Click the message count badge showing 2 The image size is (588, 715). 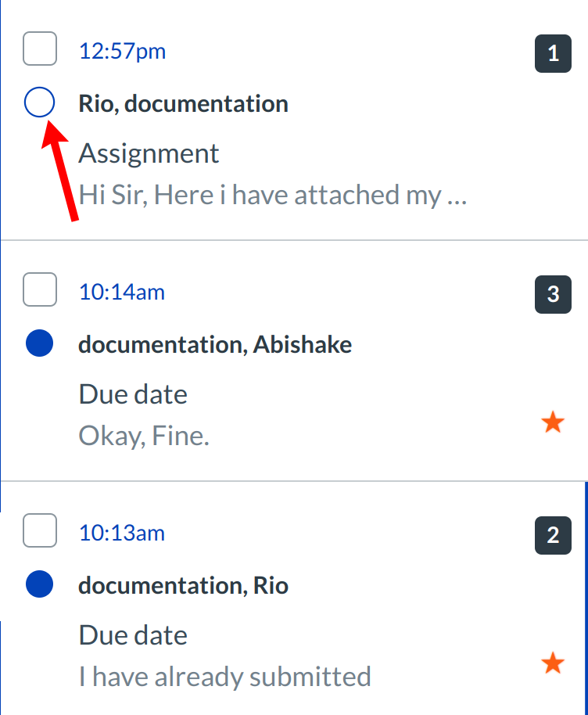[553, 536]
